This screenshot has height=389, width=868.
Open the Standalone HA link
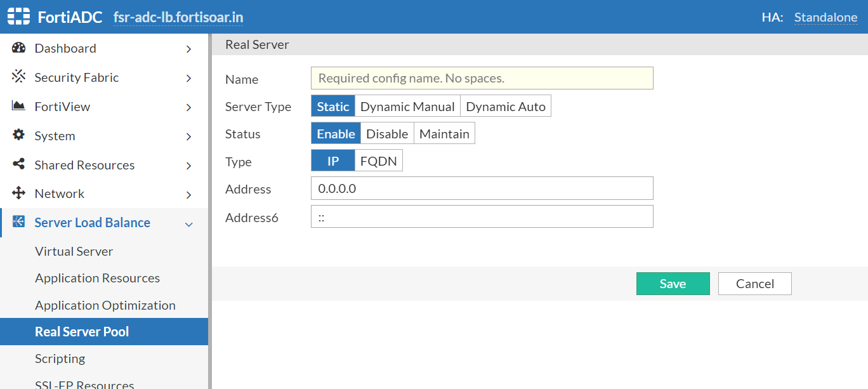click(x=825, y=17)
